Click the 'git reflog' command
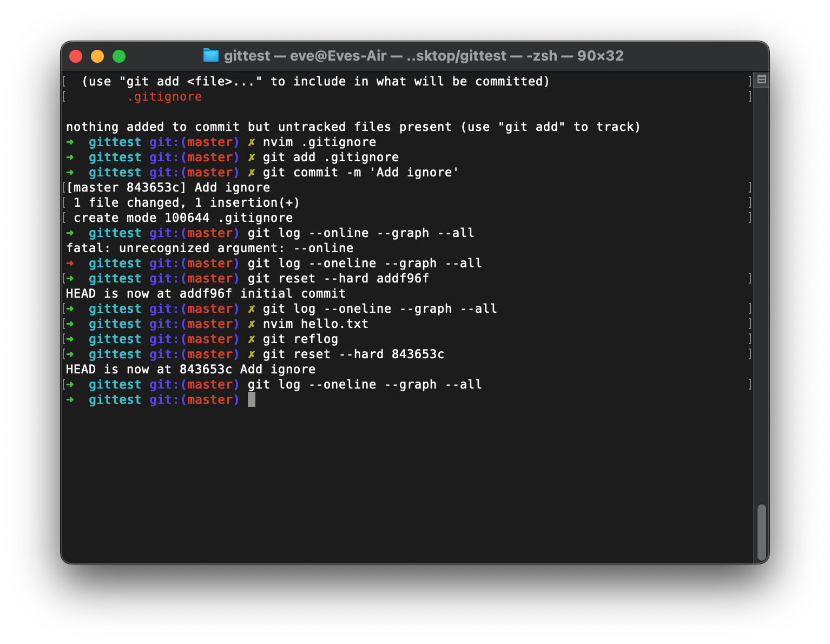The image size is (830, 644). pyautogui.click(x=301, y=339)
